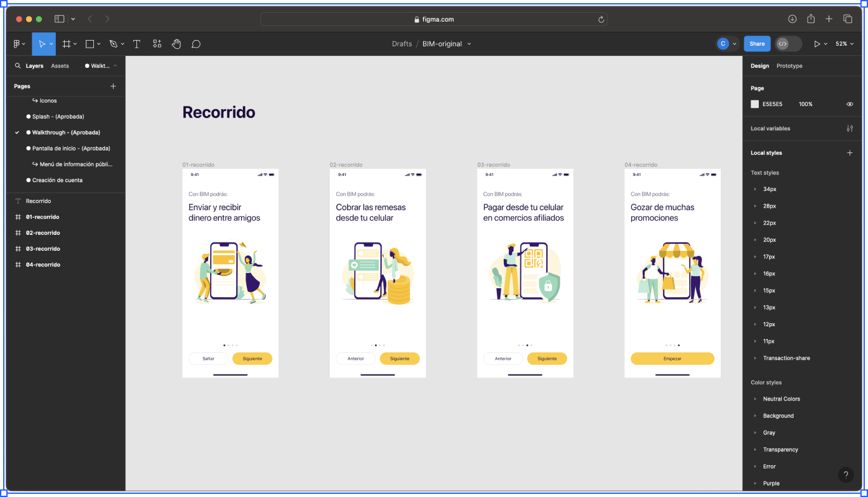Click the Safari back arrow

pos(89,19)
